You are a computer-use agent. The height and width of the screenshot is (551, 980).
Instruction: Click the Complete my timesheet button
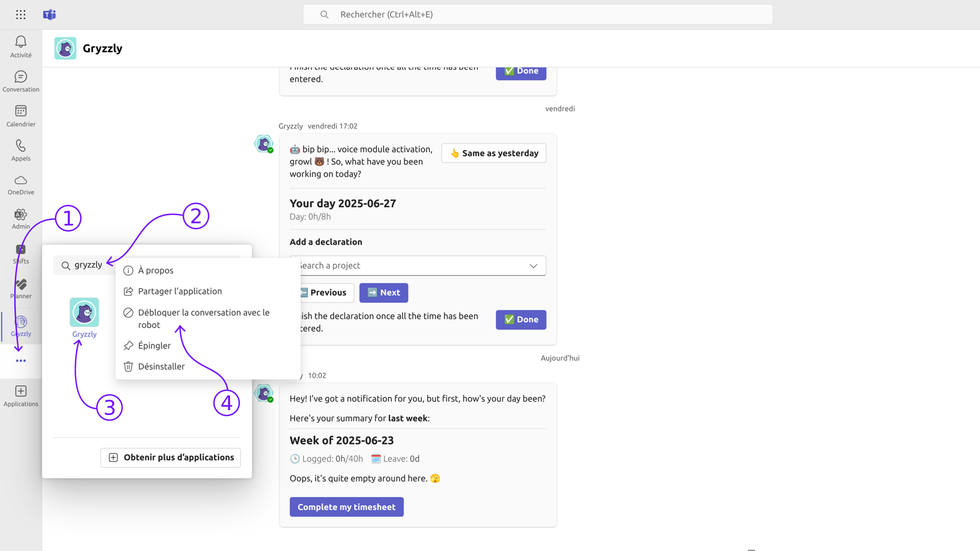click(347, 507)
